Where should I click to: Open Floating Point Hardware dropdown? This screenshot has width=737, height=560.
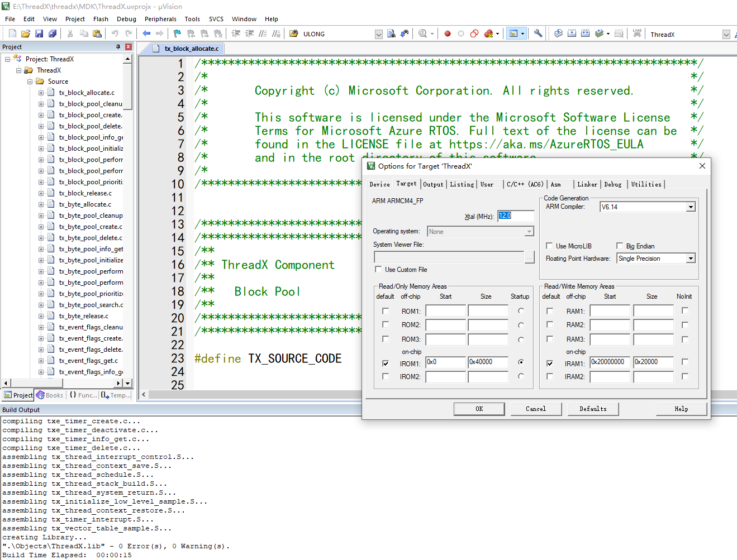[691, 259]
